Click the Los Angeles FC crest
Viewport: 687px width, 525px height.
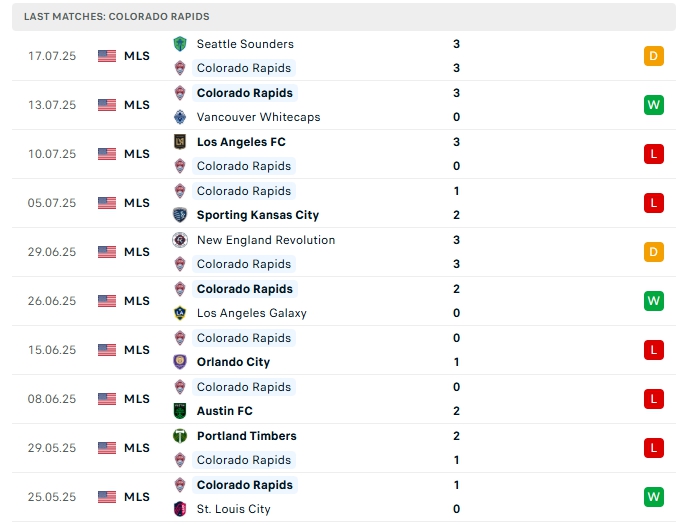click(x=180, y=142)
